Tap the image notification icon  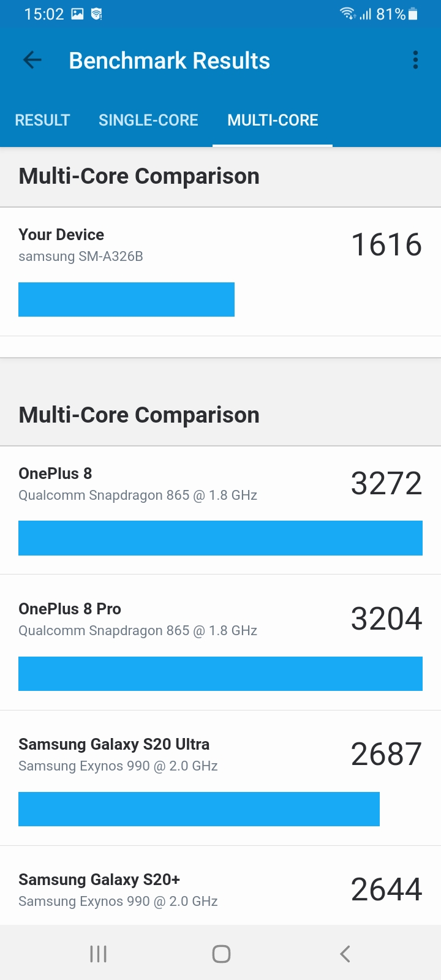pos(77,13)
